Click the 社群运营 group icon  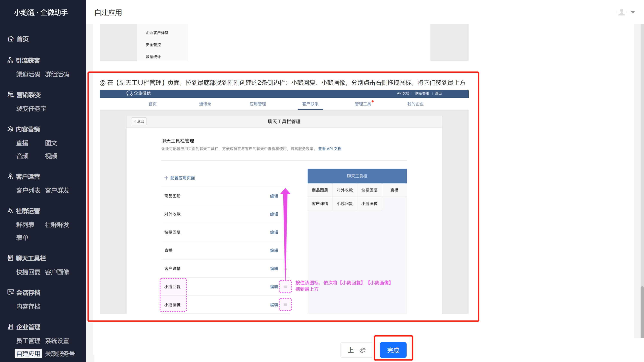10,211
